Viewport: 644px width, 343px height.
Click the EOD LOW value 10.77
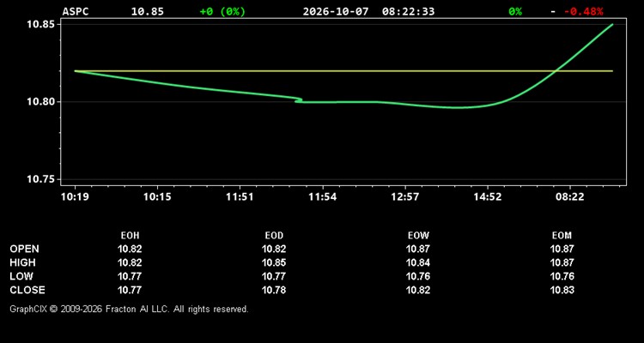pos(274,276)
